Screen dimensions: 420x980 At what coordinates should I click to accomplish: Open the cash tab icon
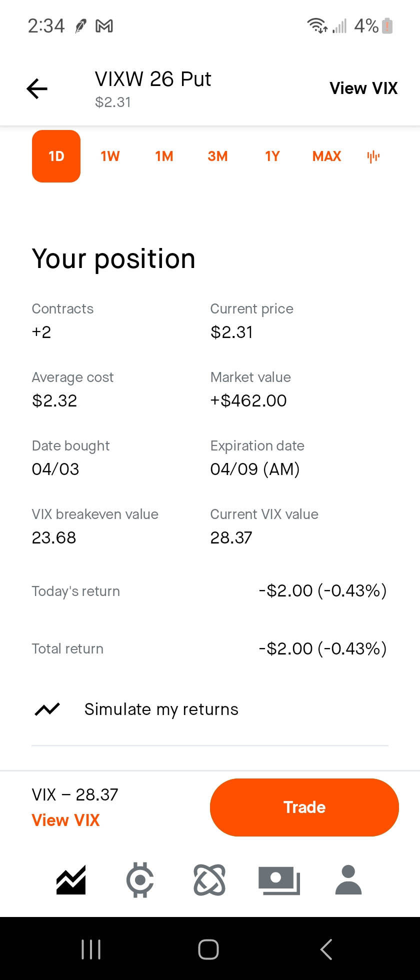[279, 880]
